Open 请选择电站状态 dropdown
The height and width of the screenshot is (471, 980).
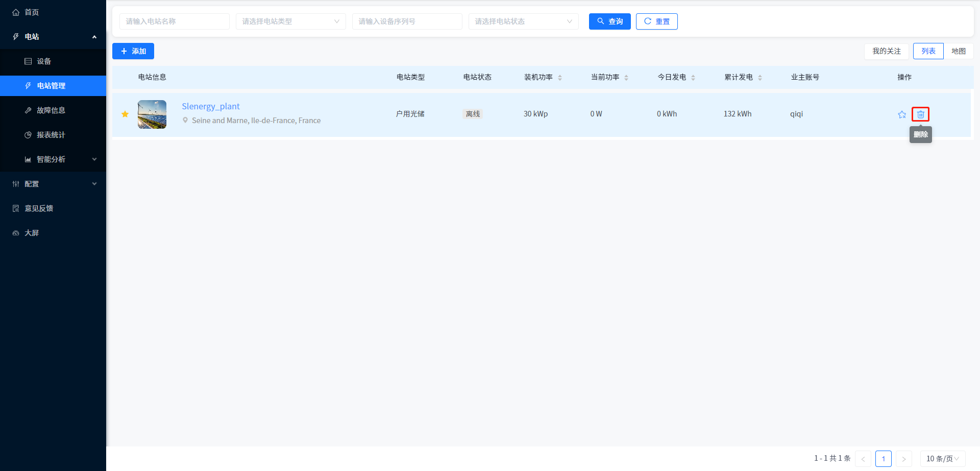(523, 21)
